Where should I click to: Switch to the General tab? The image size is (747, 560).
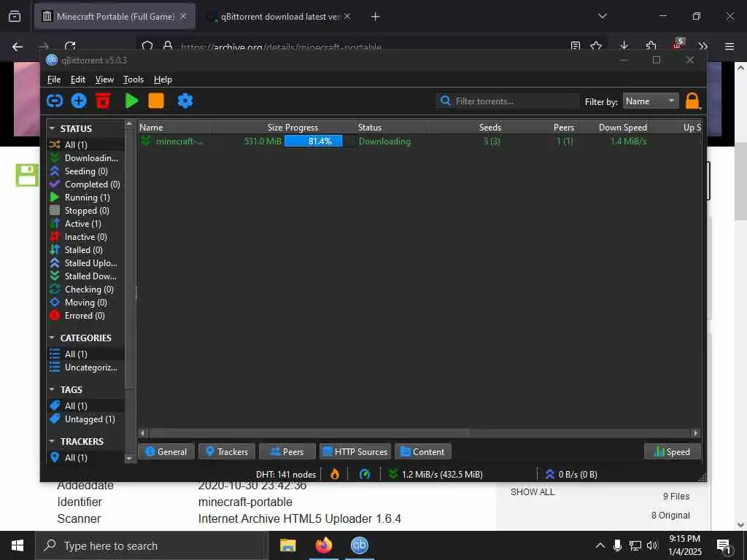(x=166, y=451)
